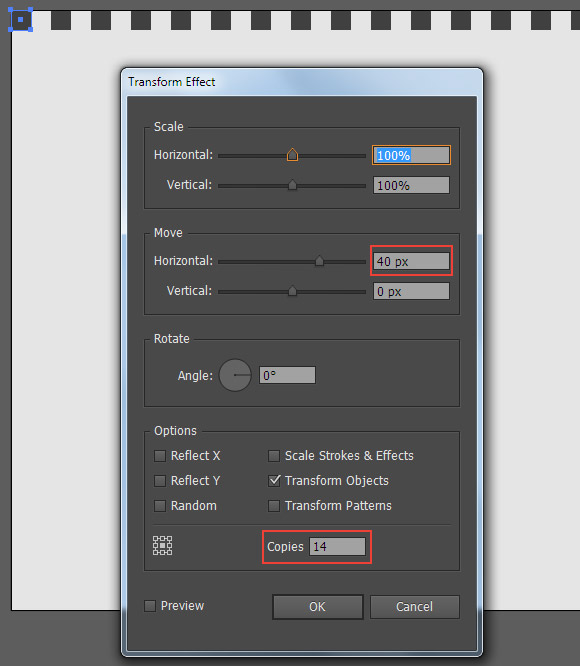Click OK to apply the transform
580x666 pixels.
click(x=318, y=607)
